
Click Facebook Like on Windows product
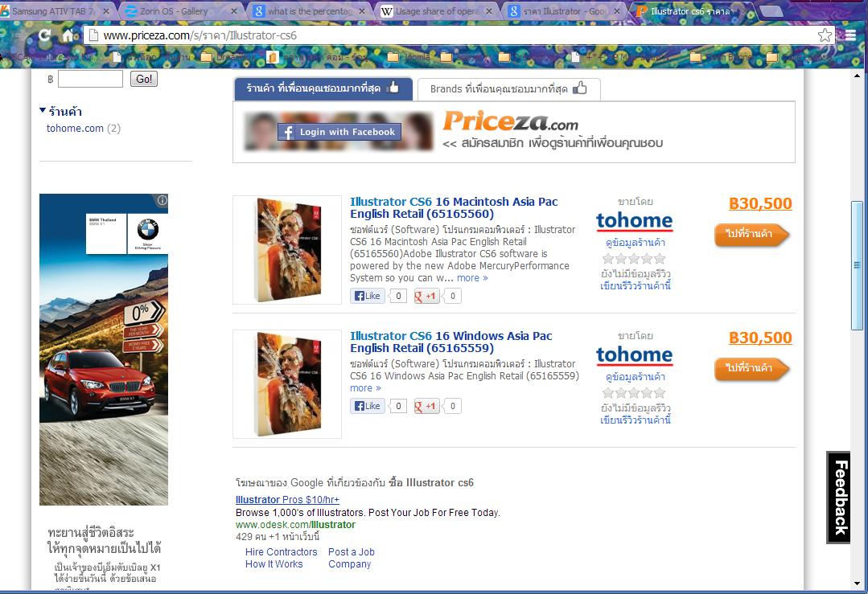click(368, 406)
